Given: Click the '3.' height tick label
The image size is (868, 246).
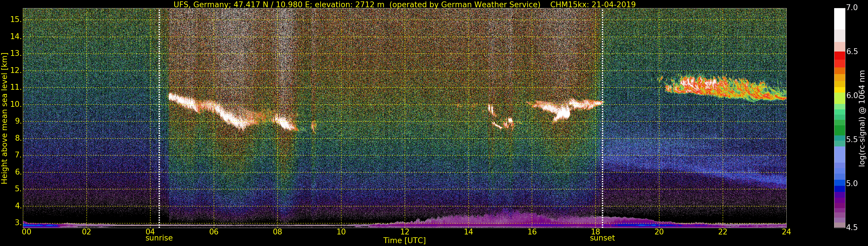Looking at the screenshot, I should (18, 223).
